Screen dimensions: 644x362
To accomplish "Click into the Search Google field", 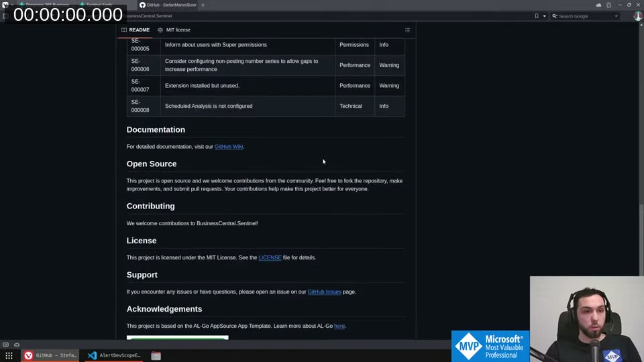I will (585, 16).
